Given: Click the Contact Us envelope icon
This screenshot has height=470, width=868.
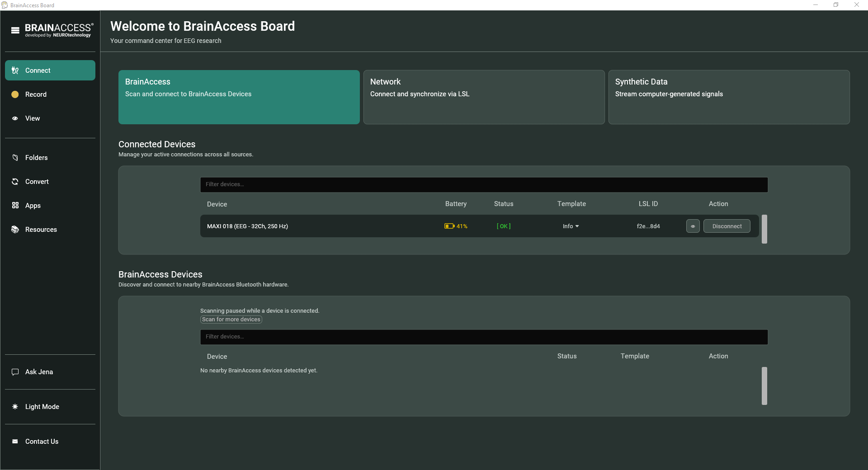Looking at the screenshot, I should (15, 442).
